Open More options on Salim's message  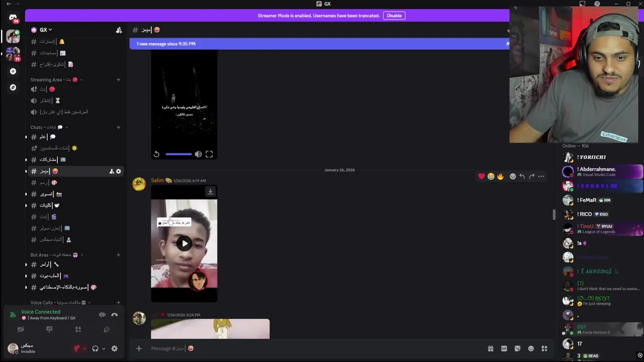(x=541, y=176)
